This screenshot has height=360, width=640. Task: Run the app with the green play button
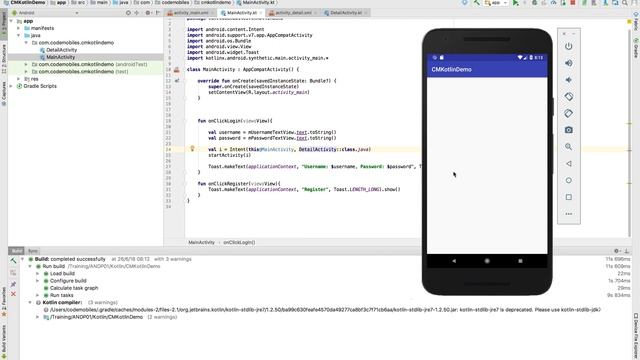coord(516,3)
